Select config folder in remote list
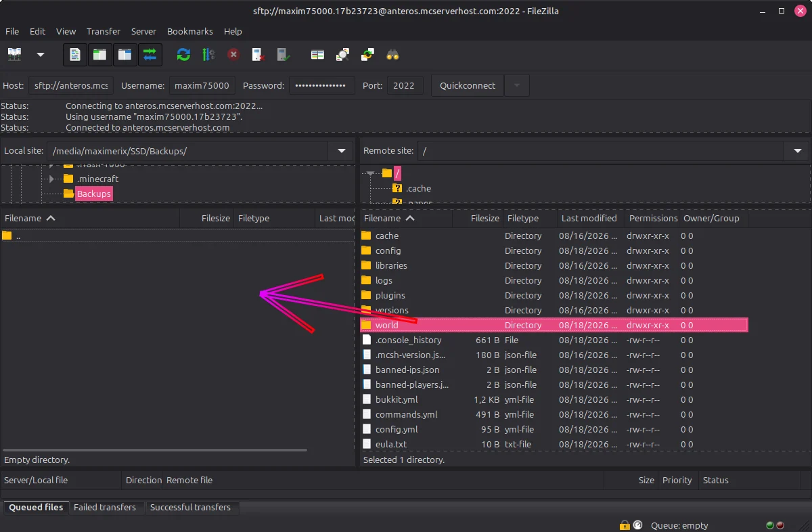Image resolution: width=812 pixels, height=532 pixels. (388, 250)
